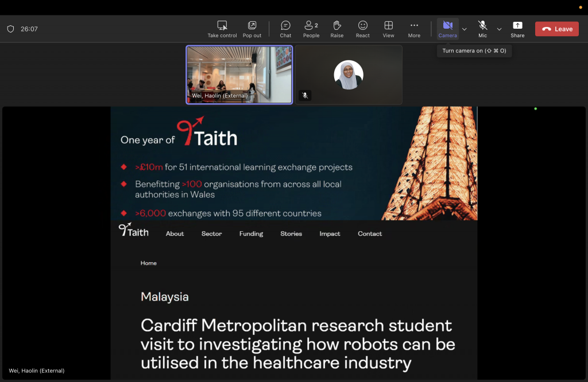The height and width of the screenshot is (382, 588).
Task: Unmute the Mic
Action: pos(482,29)
